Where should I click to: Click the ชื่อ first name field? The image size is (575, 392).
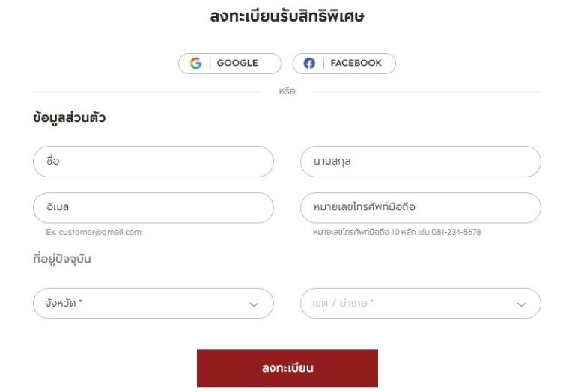pos(153,162)
